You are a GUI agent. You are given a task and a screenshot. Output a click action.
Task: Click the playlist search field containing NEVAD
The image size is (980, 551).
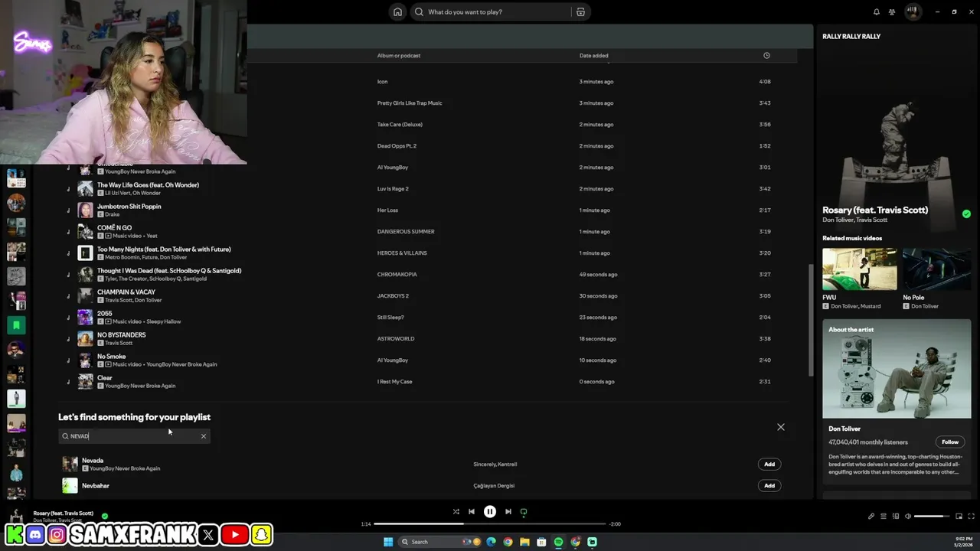point(134,436)
